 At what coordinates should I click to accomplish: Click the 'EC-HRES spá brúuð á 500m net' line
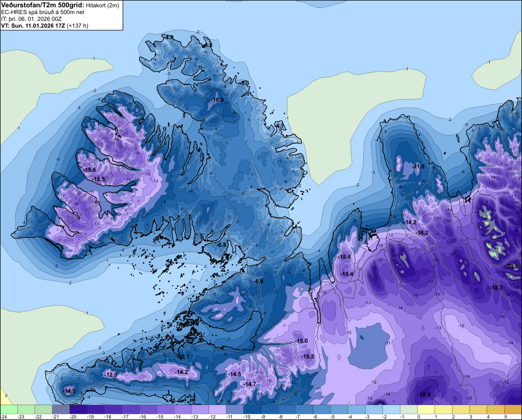[43, 12]
